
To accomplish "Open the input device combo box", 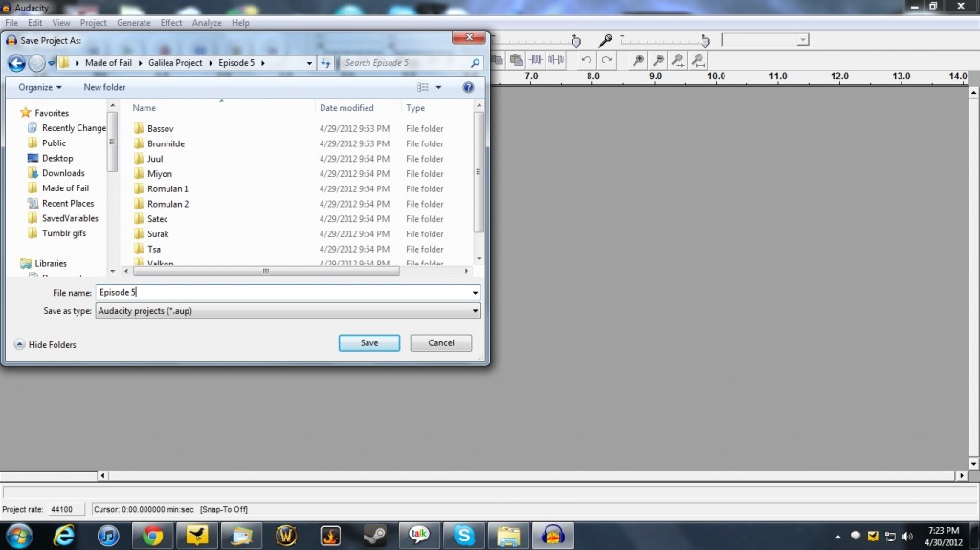I will 765,40.
